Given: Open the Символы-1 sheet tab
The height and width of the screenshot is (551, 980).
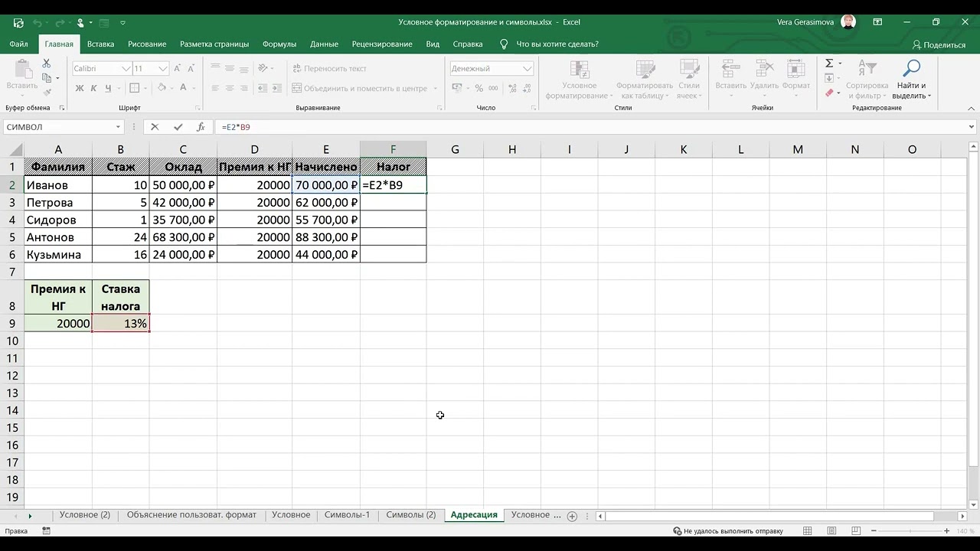Looking at the screenshot, I should coord(347,515).
